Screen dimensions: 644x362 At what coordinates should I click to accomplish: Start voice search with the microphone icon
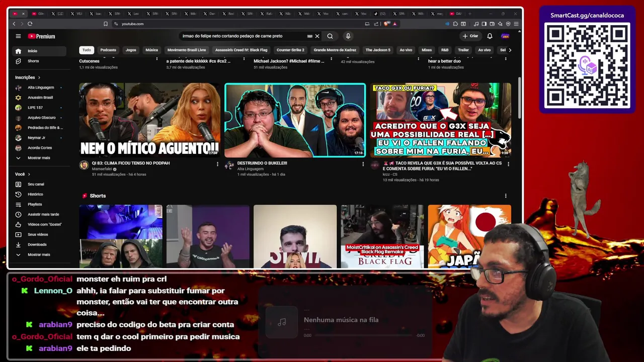(348, 36)
